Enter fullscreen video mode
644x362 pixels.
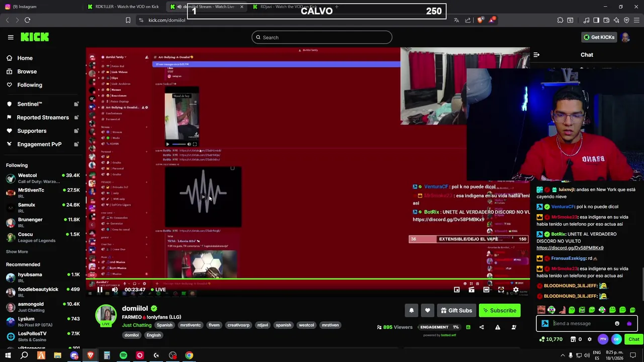[501, 290]
